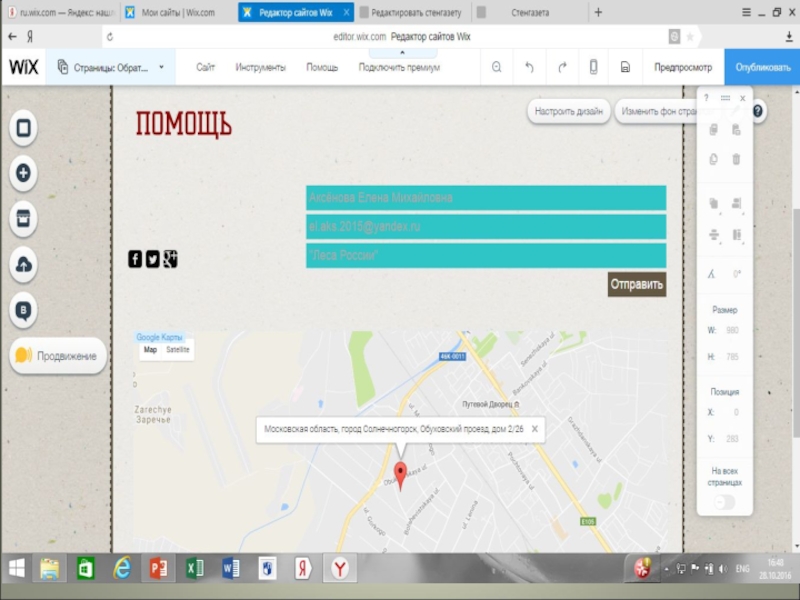Select the Map view type button
The height and width of the screenshot is (600, 800).
(150, 350)
